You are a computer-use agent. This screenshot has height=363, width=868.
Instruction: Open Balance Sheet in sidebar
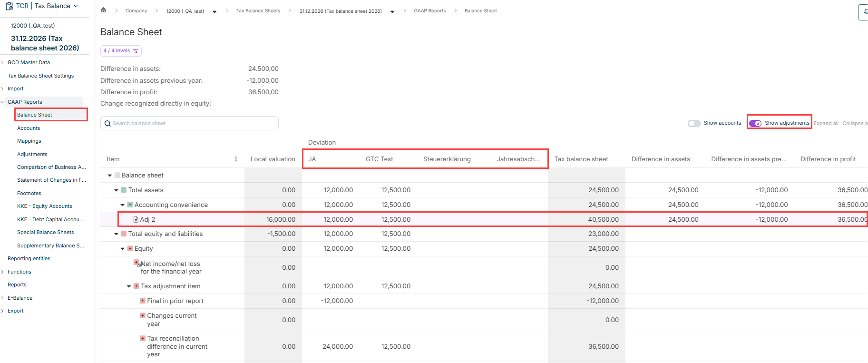[x=35, y=115]
